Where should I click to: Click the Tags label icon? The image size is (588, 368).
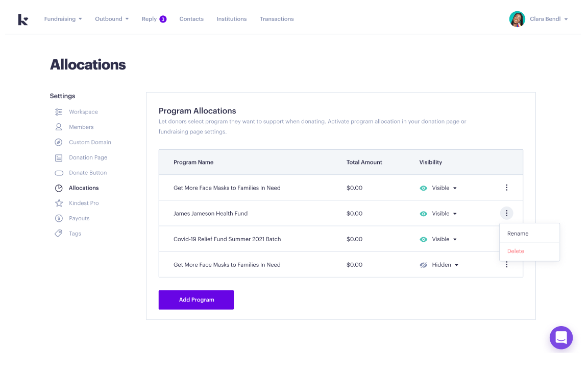(x=59, y=234)
